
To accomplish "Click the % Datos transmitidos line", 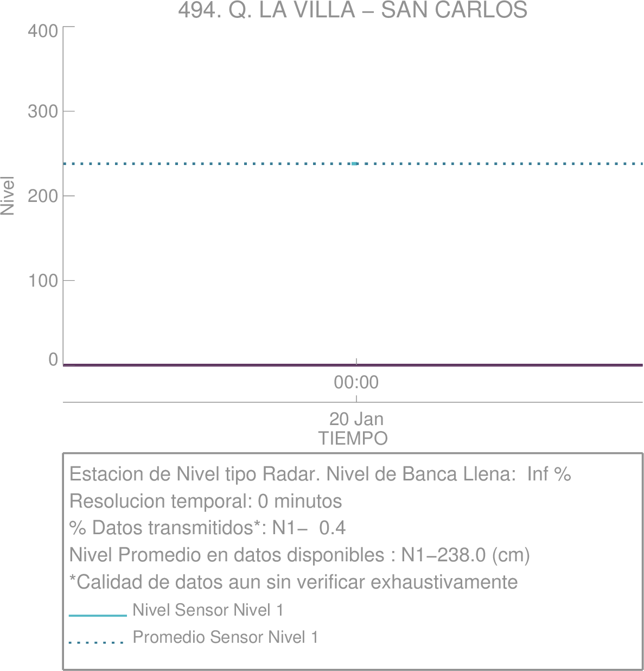I will pos(207,528).
